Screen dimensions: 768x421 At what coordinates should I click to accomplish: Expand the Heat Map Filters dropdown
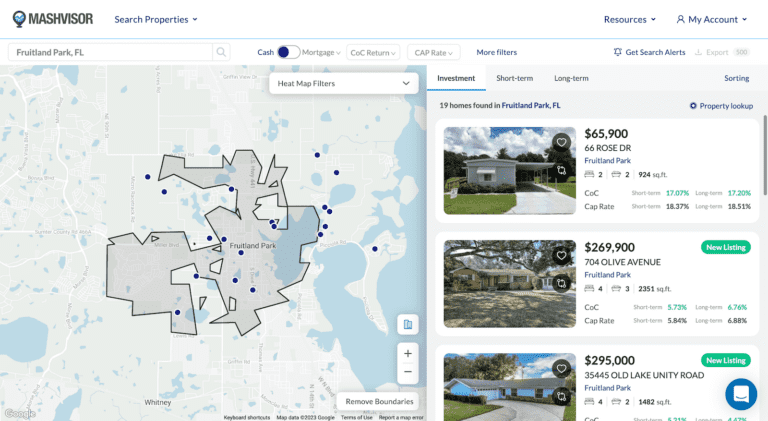click(345, 84)
